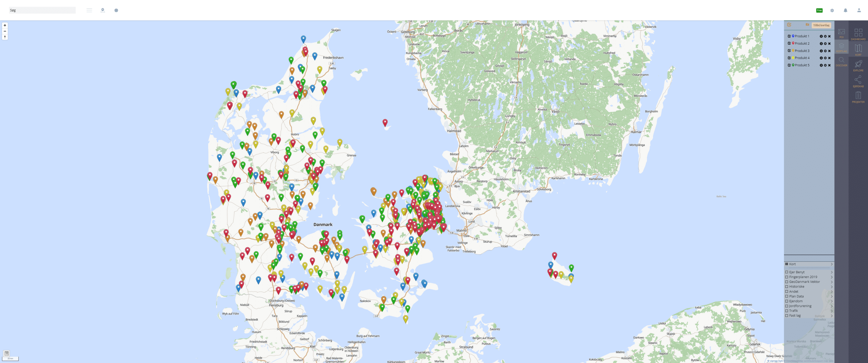Show info for Produkt 2 layer
Viewport: 868px width, 363px height.
point(821,43)
